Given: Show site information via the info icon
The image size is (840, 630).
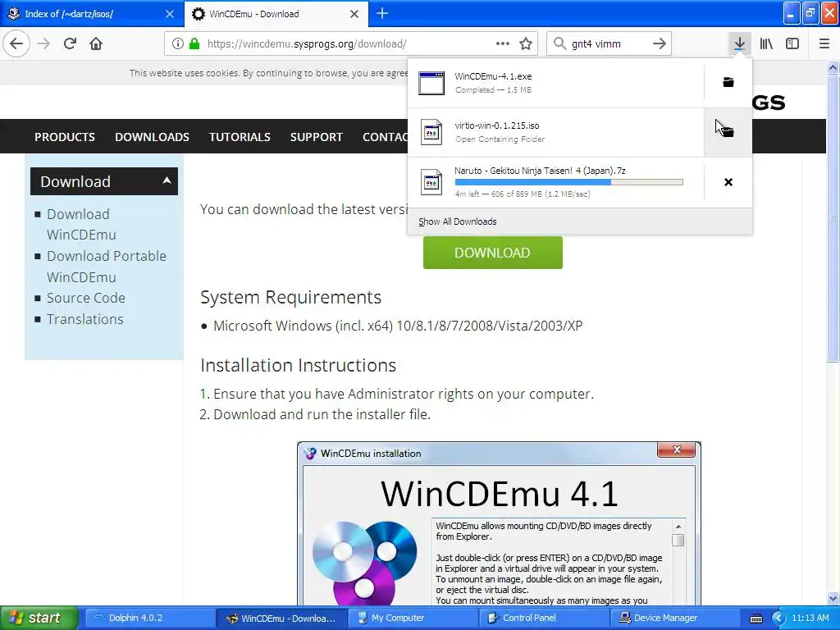Looking at the screenshot, I should 178,43.
